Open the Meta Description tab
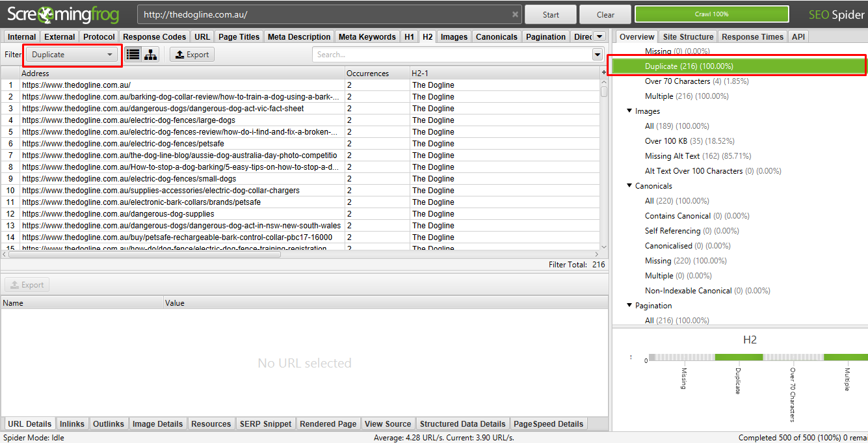 point(299,37)
